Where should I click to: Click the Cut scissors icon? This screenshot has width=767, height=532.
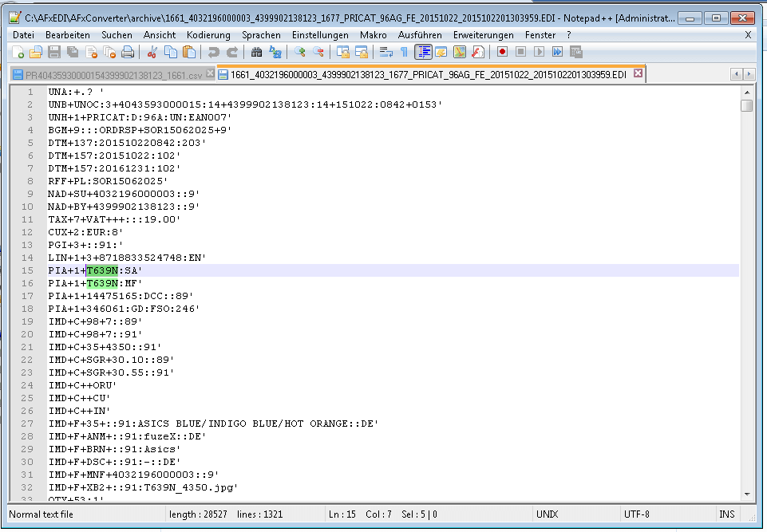coord(152,53)
